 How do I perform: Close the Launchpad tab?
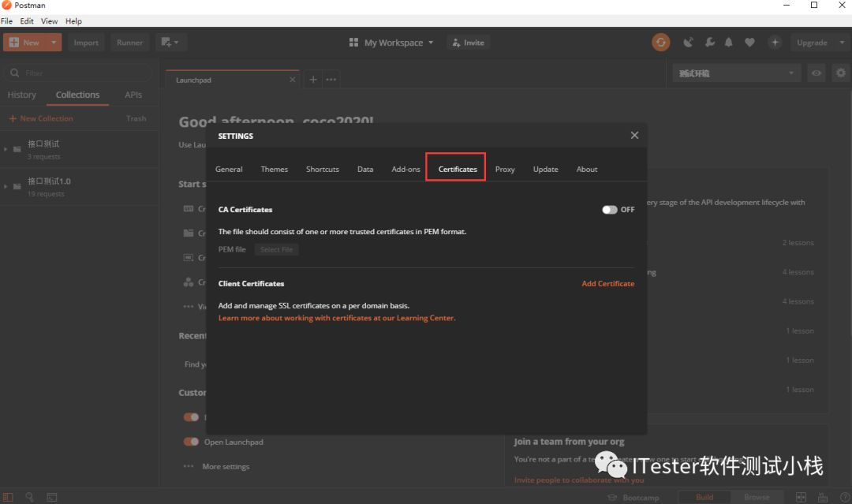293,80
